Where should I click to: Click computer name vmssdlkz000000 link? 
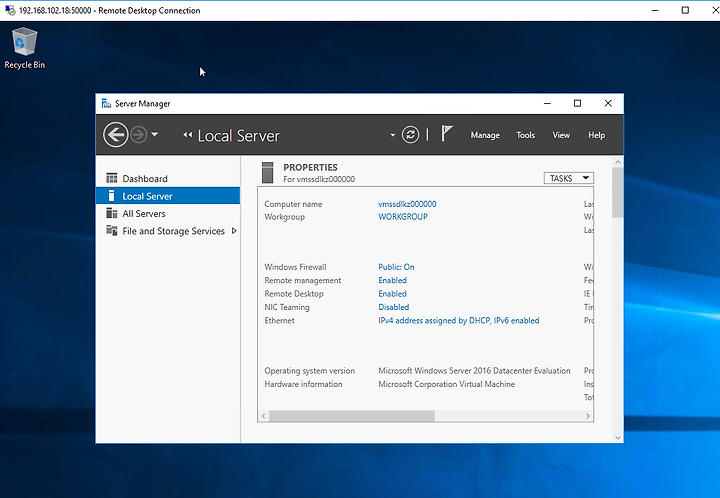(407, 204)
